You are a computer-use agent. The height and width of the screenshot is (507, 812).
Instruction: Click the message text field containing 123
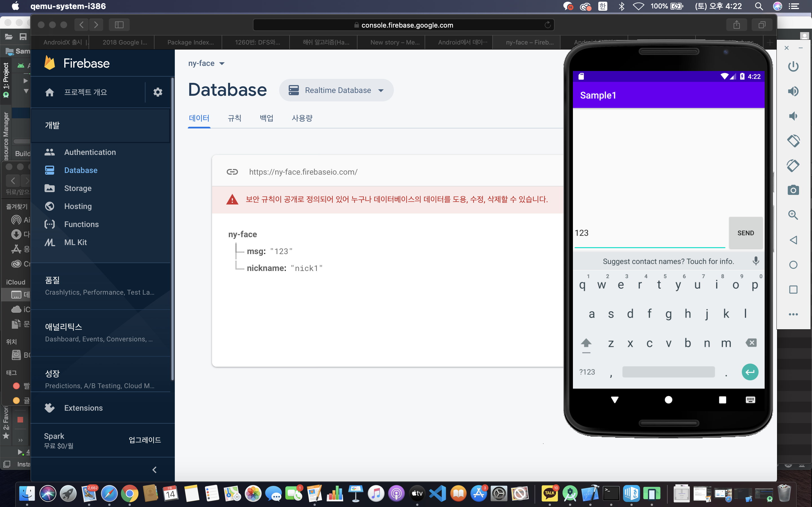tap(649, 233)
